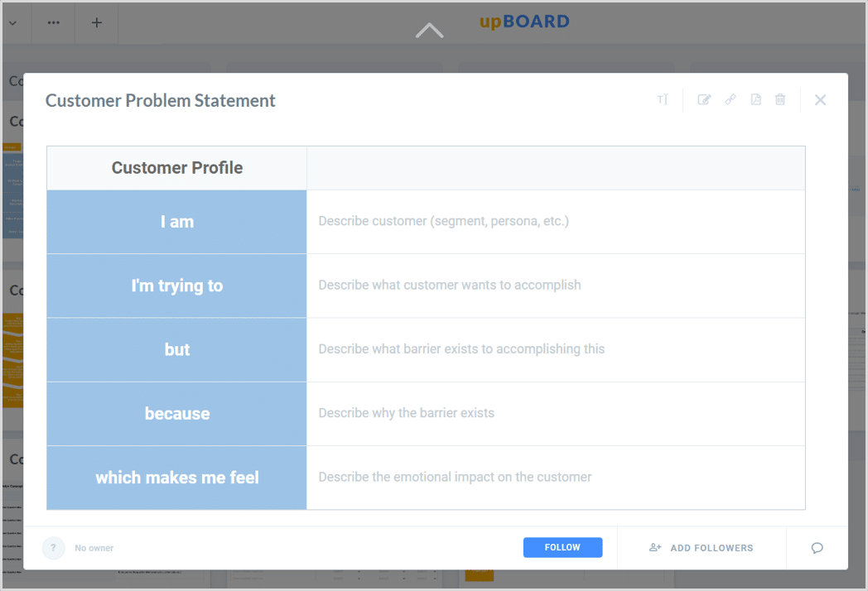
Task: Click the 'but' row label
Action: pos(177,350)
